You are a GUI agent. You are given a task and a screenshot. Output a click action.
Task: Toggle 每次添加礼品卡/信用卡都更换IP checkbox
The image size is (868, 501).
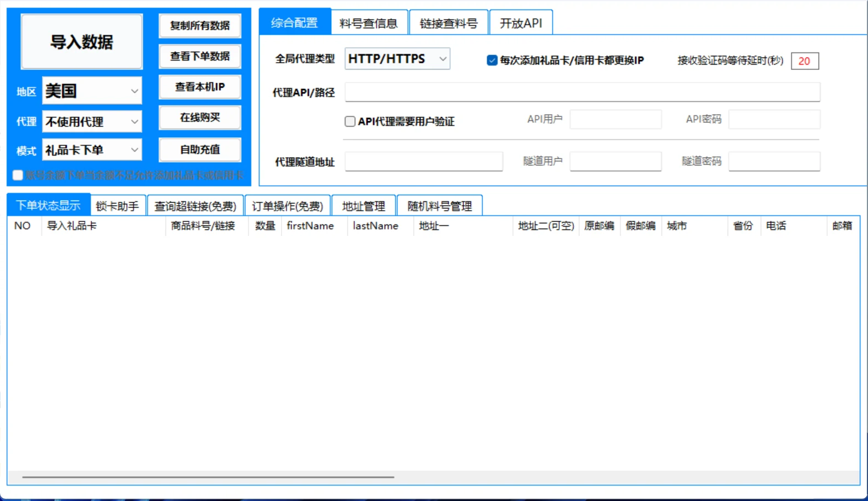492,60
